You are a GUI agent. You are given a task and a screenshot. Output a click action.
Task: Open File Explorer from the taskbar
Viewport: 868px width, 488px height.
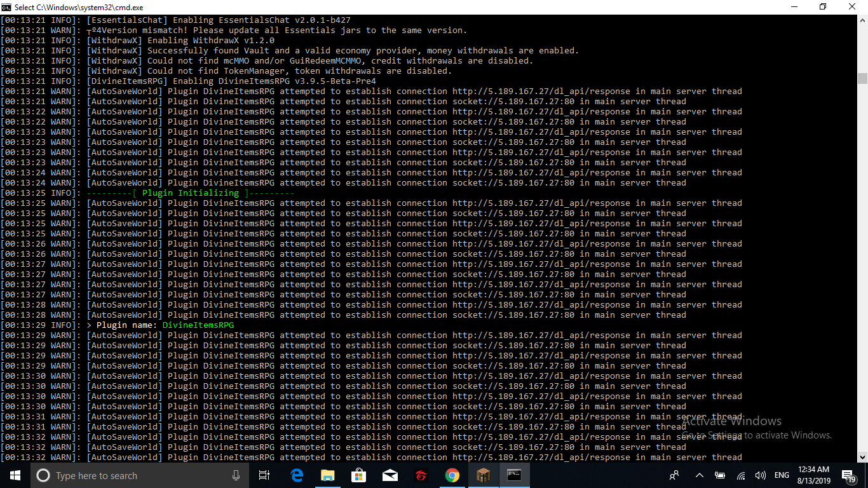tap(327, 475)
